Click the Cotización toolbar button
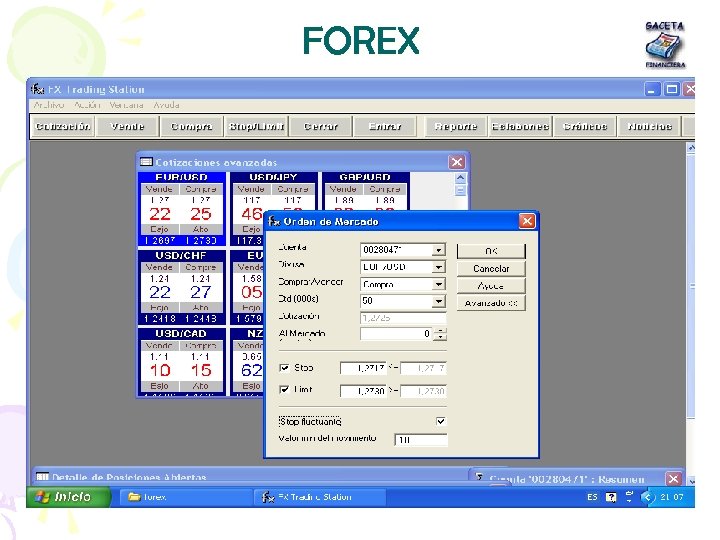Screen dimensions: 720x540 click(x=62, y=126)
